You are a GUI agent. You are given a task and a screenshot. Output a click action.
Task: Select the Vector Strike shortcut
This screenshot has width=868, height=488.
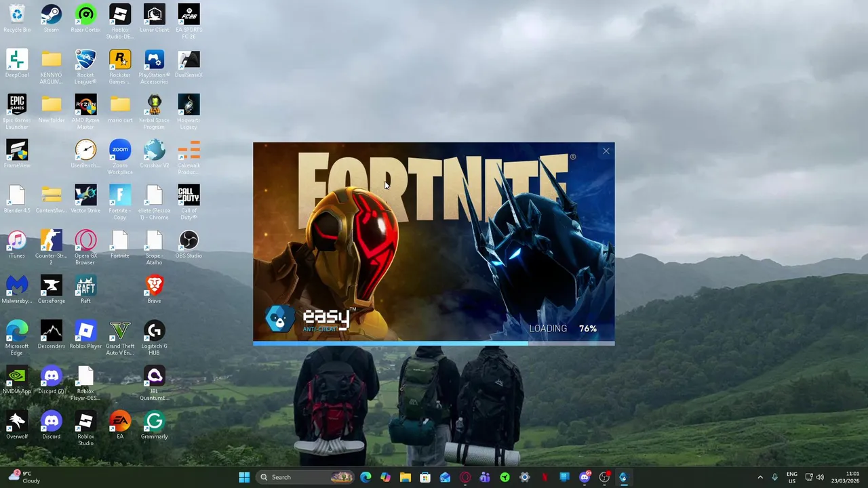(85, 200)
